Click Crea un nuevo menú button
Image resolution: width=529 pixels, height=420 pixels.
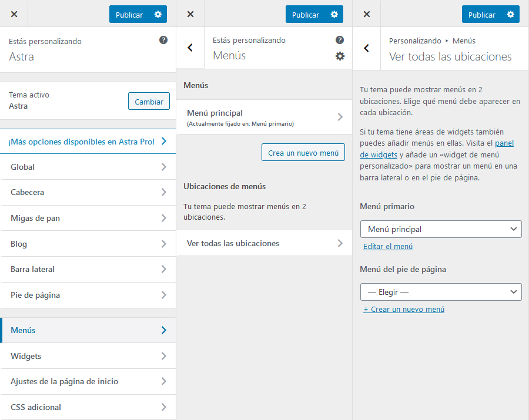303,153
